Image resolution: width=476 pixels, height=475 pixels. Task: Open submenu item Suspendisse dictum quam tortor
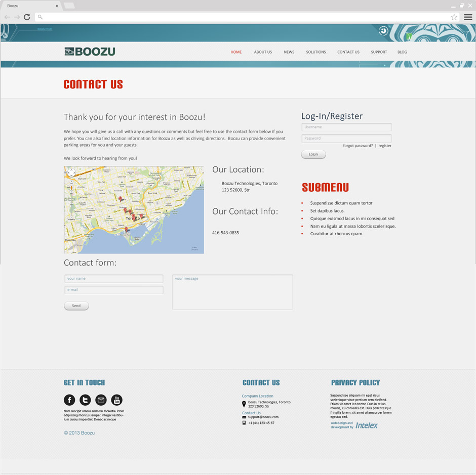point(341,203)
